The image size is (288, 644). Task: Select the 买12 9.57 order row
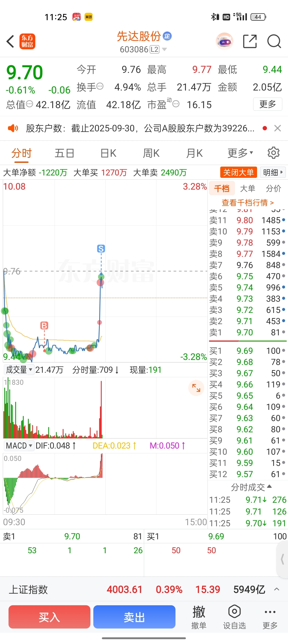tap(247, 474)
